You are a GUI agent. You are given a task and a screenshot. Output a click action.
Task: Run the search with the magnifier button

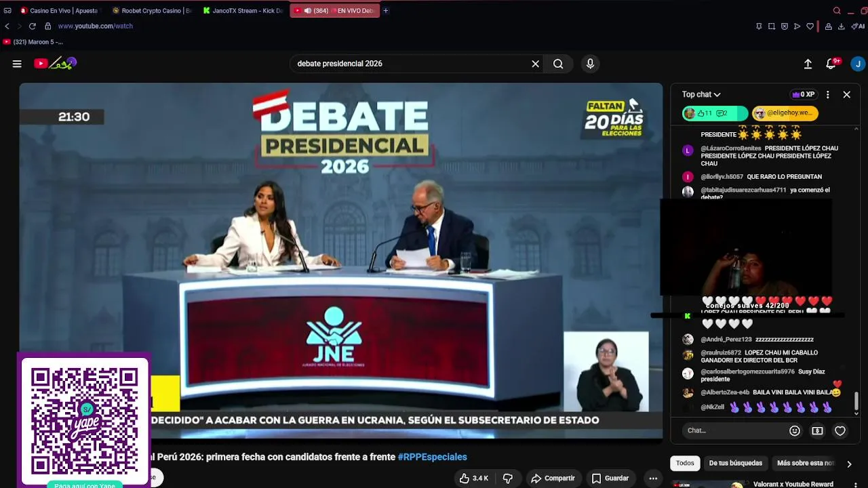pyautogui.click(x=558, y=64)
